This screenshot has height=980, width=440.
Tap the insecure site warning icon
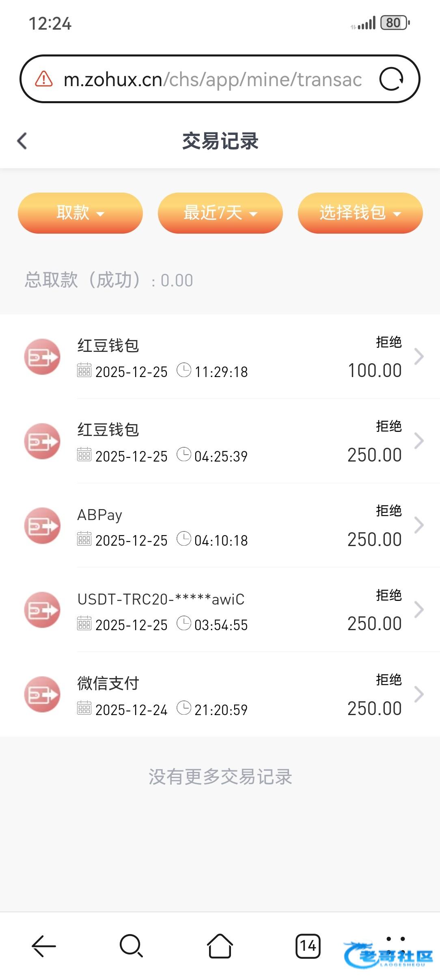pyautogui.click(x=44, y=79)
